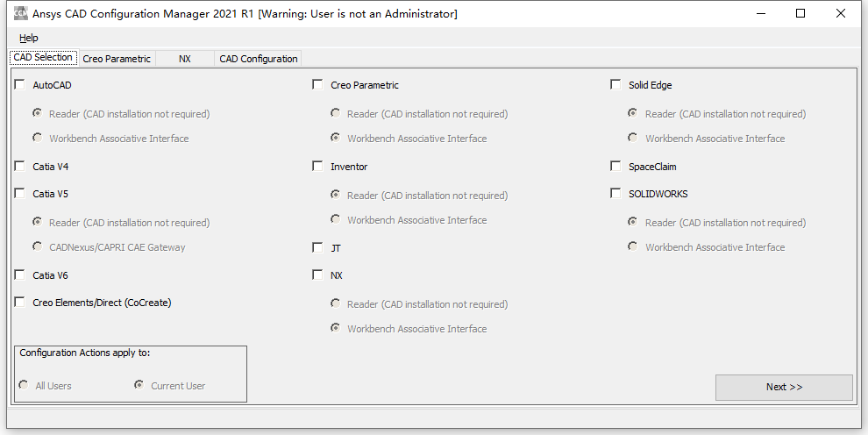Check the NX CAD checkbox
The image size is (868, 435).
tap(317, 275)
